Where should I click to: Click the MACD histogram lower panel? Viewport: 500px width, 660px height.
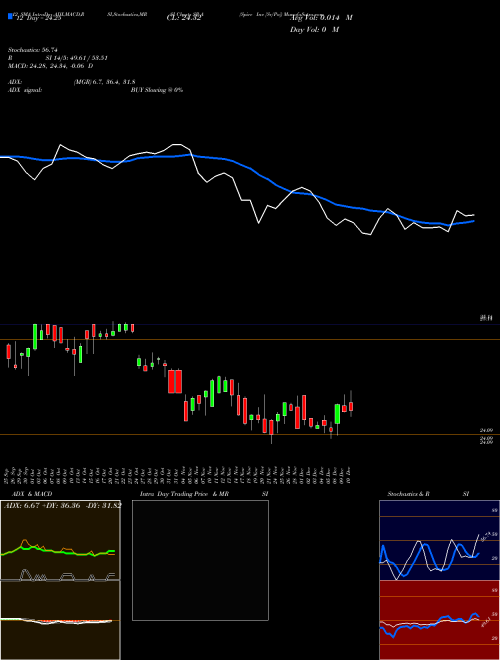pos(60,620)
